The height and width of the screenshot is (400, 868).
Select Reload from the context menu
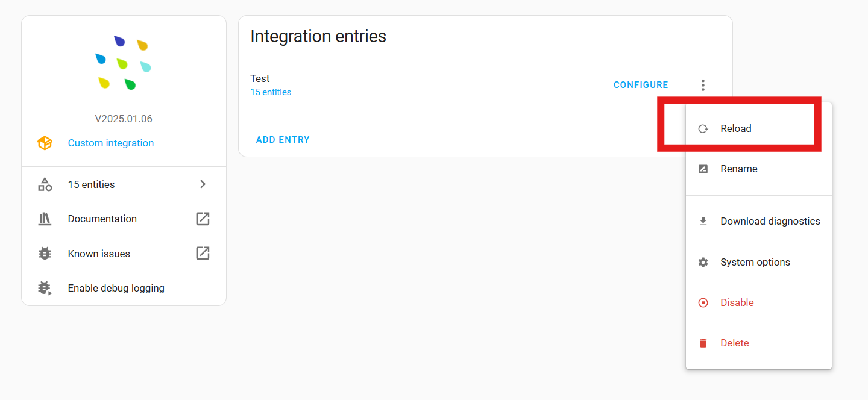click(x=736, y=128)
